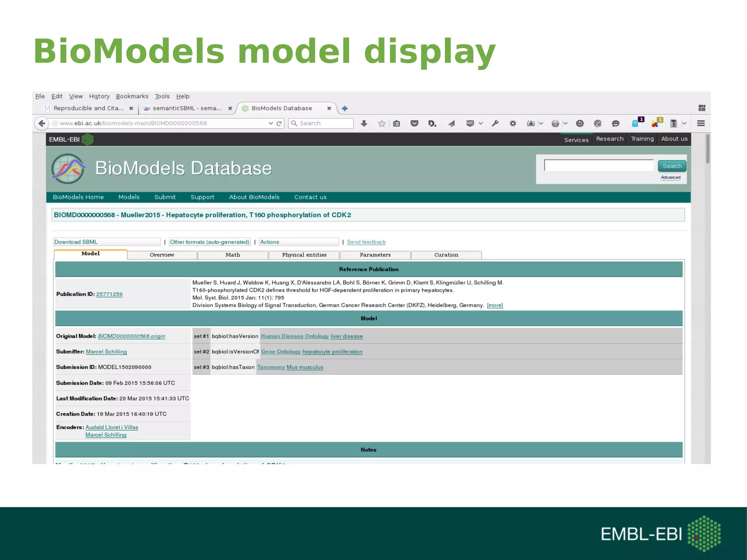Click the tab groups grid icon

click(702, 108)
